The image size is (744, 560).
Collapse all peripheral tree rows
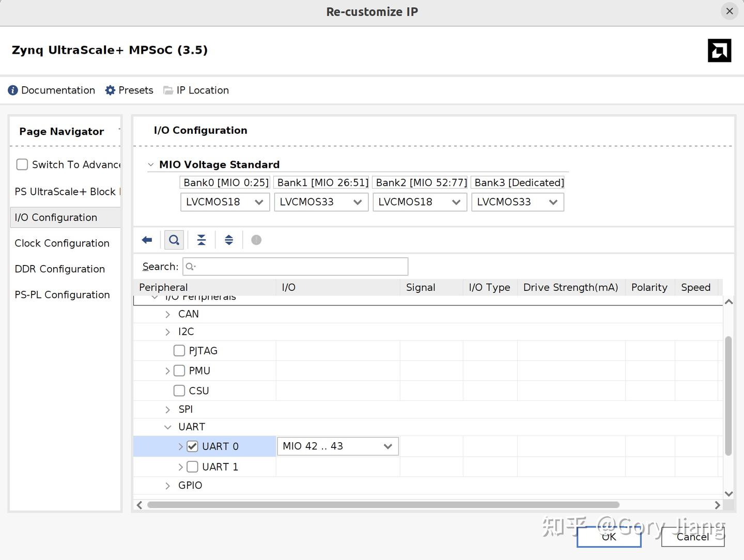point(201,240)
